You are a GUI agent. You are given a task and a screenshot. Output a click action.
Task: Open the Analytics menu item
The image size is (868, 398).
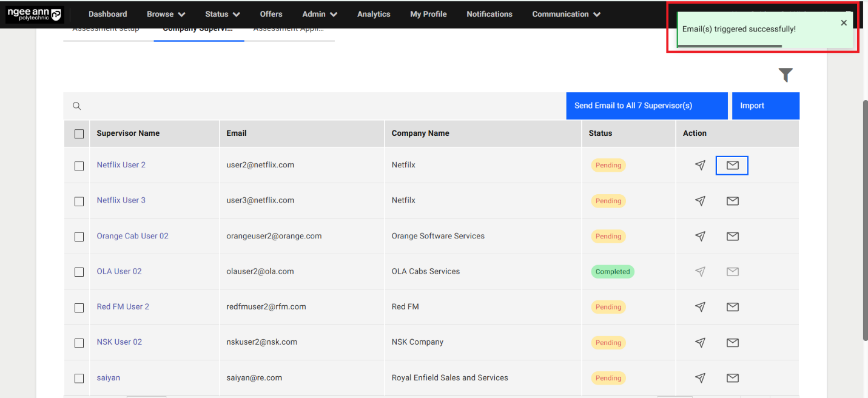(x=374, y=14)
